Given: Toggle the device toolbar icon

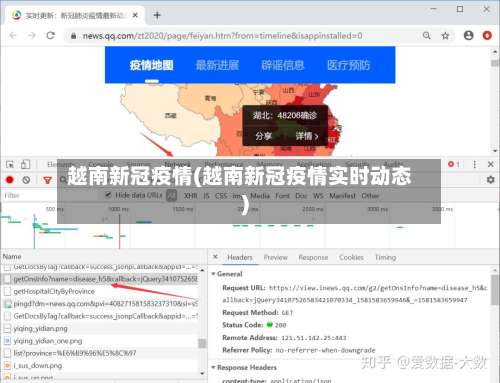Looking at the screenshot, I should pyautogui.click(x=25, y=164).
